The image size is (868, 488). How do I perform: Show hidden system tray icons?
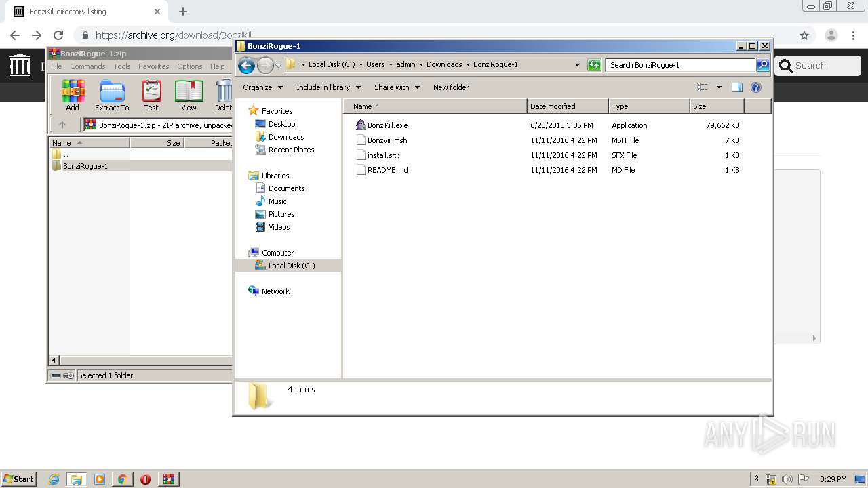[x=756, y=479]
